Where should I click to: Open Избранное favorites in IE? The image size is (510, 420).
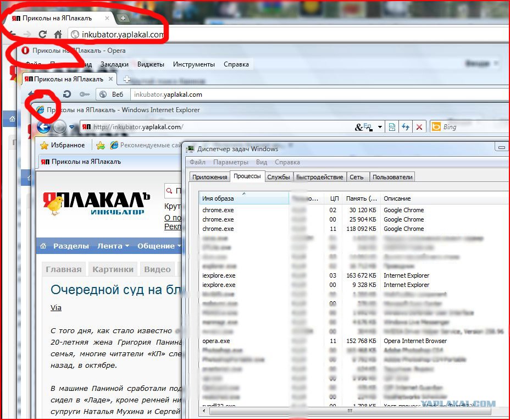[x=63, y=145]
